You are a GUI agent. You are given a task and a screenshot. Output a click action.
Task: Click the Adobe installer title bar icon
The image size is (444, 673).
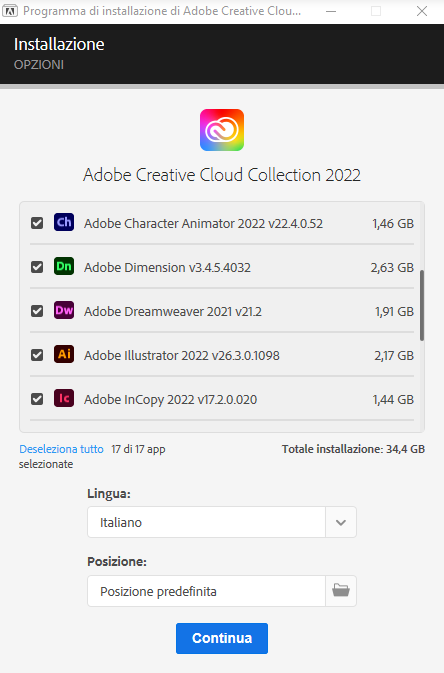pyautogui.click(x=10, y=11)
